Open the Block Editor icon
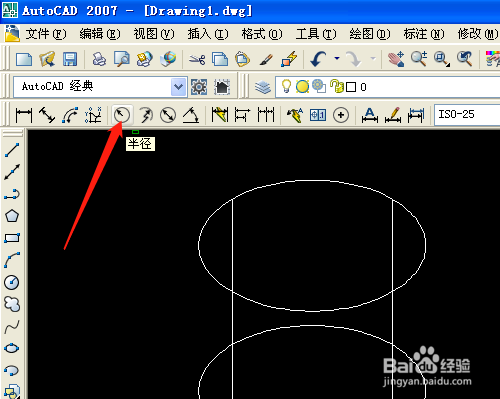500x399 pixels. [289, 59]
